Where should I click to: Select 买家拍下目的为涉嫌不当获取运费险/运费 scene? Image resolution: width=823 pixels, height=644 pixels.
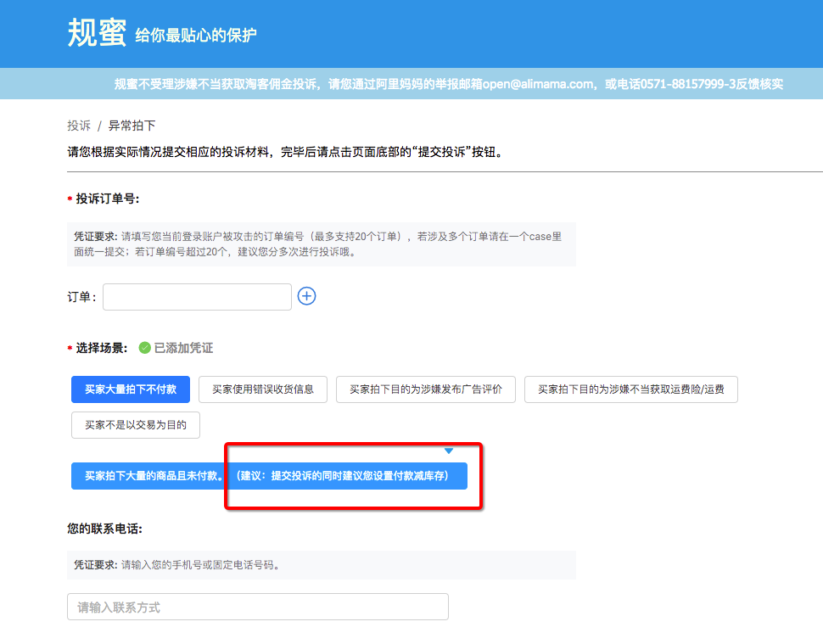click(x=630, y=389)
